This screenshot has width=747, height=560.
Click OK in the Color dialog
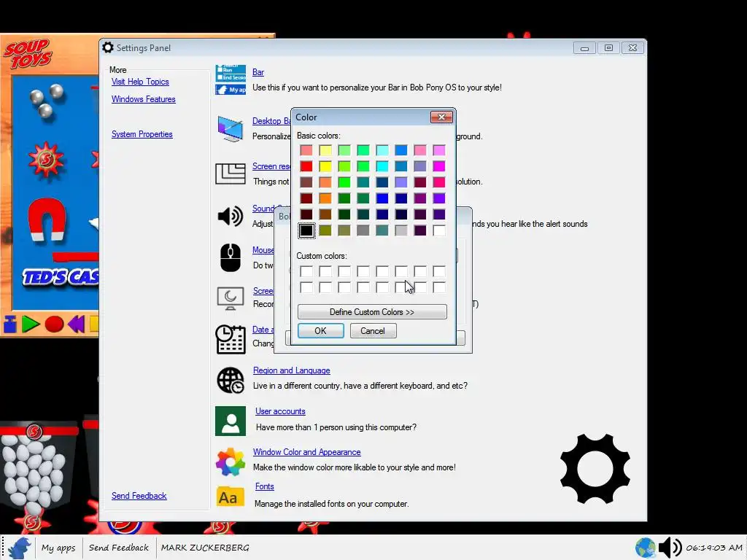point(321,331)
